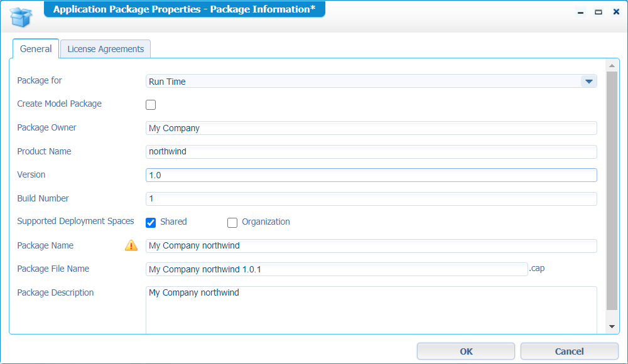
Task: Uncheck the Shared deployment space
Action: pos(151,222)
